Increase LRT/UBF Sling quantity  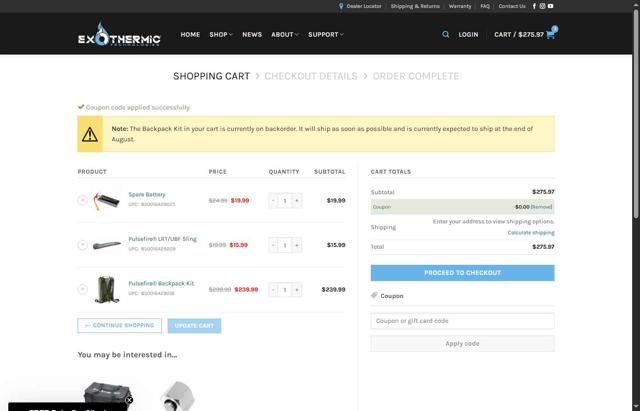pos(297,245)
